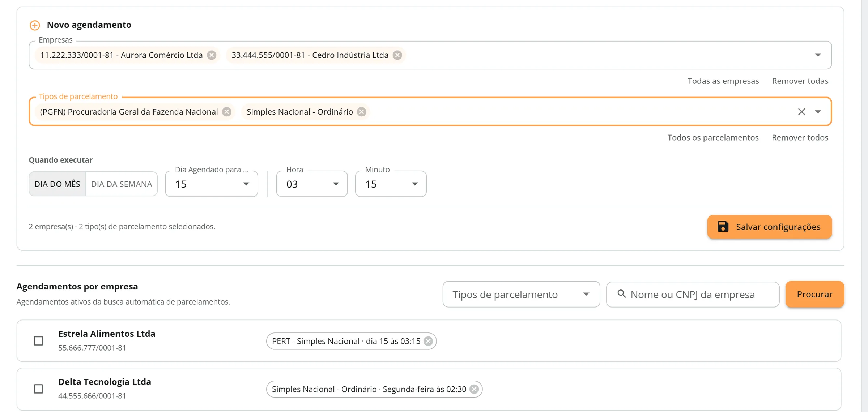Viewport: 868px width, 412px height.
Task: Open the Dia Agendado dropdown showing 15
Action: pos(212,184)
